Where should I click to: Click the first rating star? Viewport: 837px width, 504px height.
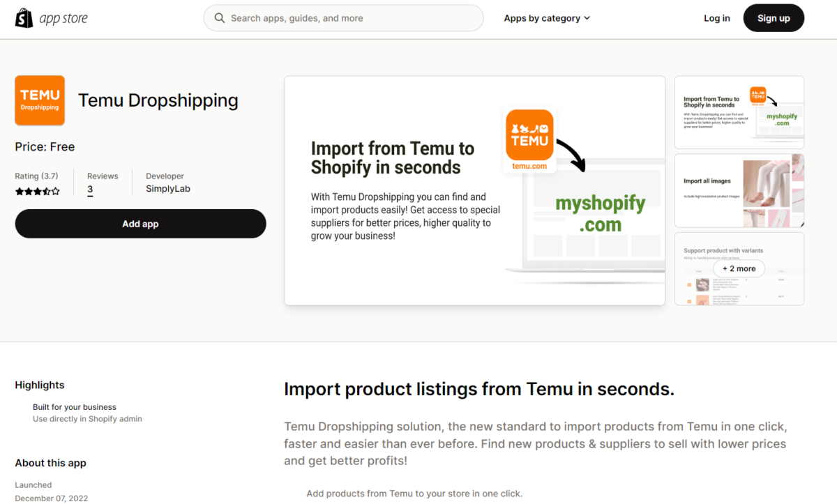(x=19, y=190)
